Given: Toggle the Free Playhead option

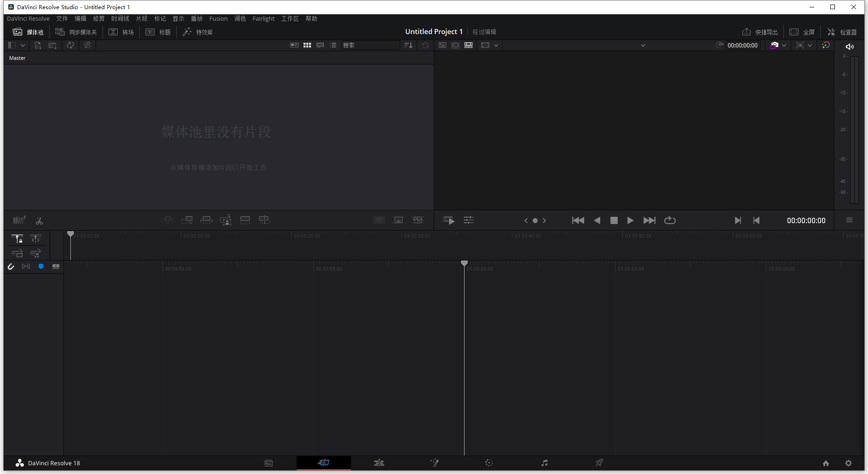Looking at the screenshot, I should pyautogui.click(x=35, y=239).
